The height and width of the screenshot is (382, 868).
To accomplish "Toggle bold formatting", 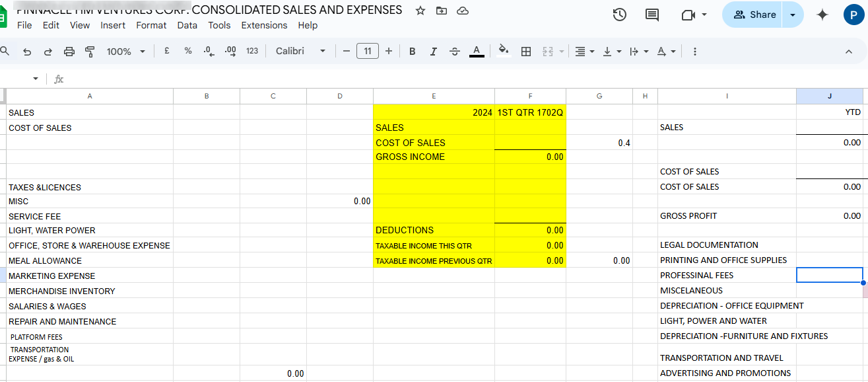I will [x=413, y=52].
